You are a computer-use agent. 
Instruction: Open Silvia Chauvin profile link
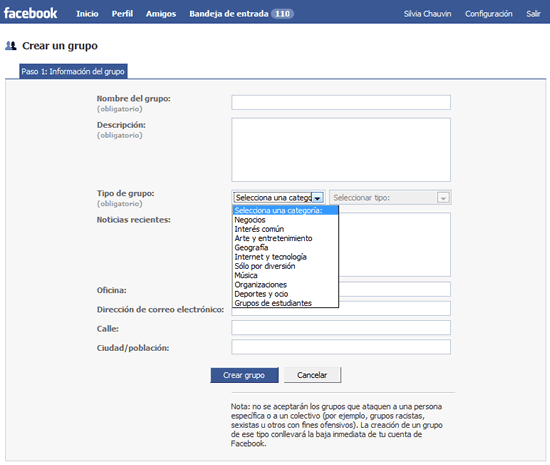click(x=427, y=14)
